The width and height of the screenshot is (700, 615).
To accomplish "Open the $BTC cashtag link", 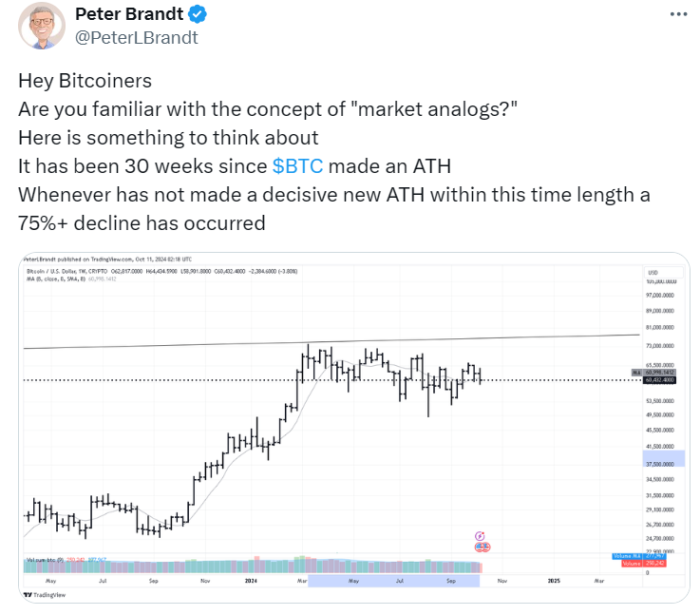I will tap(297, 166).
